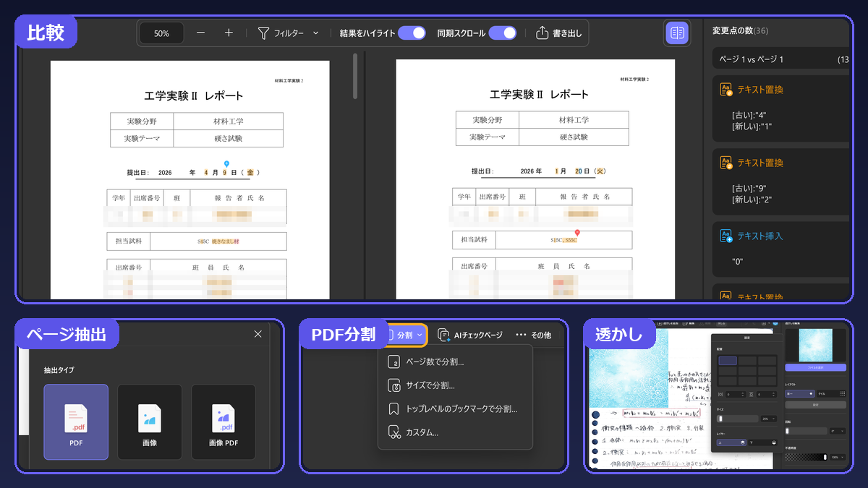This screenshot has width=868, height=488.
Task: Click AIチェックページ toolbar item
Action: (470, 335)
